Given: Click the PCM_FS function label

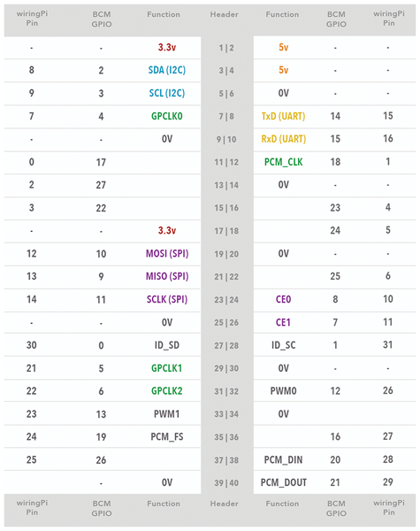Looking at the screenshot, I should click(x=167, y=437).
